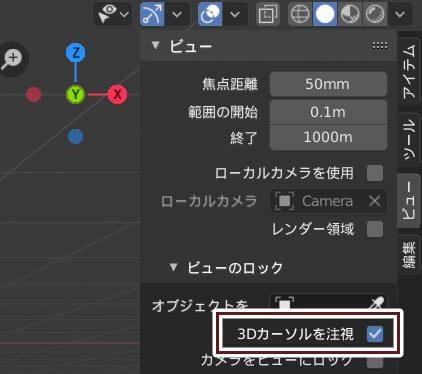
Task: Toggle the Show Gizmo button
Action: [152, 14]
